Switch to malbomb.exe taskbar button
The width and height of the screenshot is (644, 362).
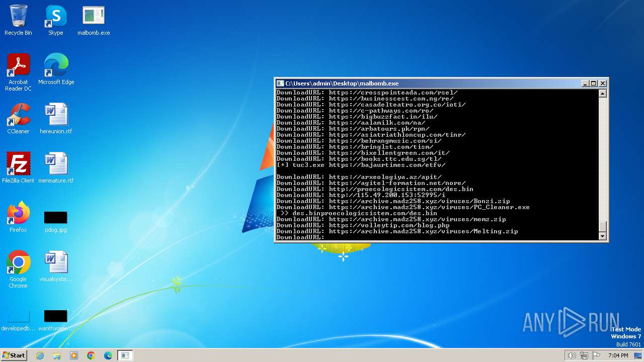[125, 355]
